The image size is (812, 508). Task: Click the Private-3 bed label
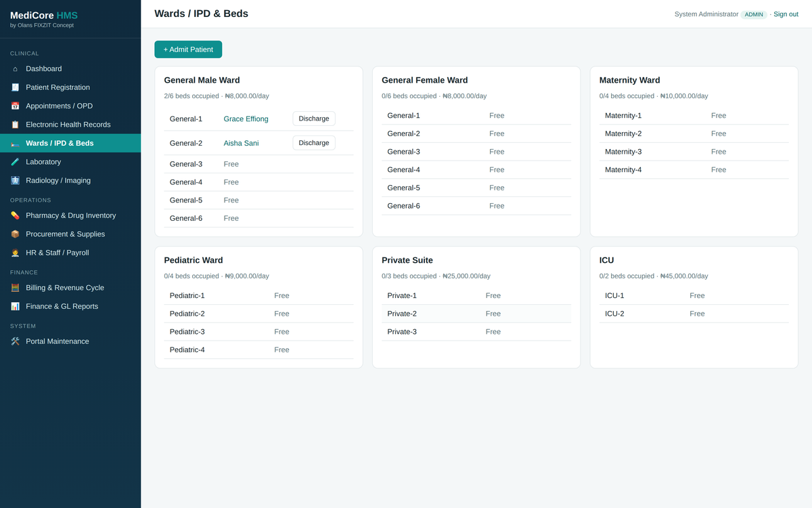coord(402,332)
